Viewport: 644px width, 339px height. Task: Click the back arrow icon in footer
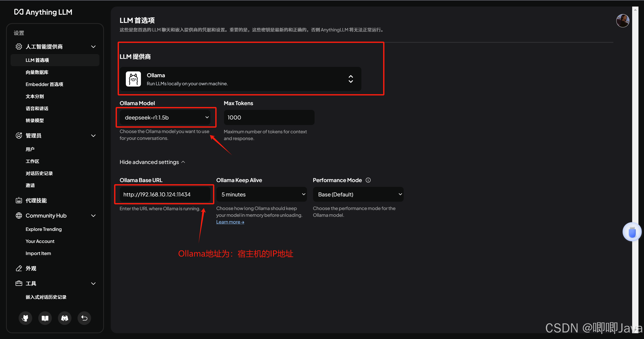click(84, 318)
